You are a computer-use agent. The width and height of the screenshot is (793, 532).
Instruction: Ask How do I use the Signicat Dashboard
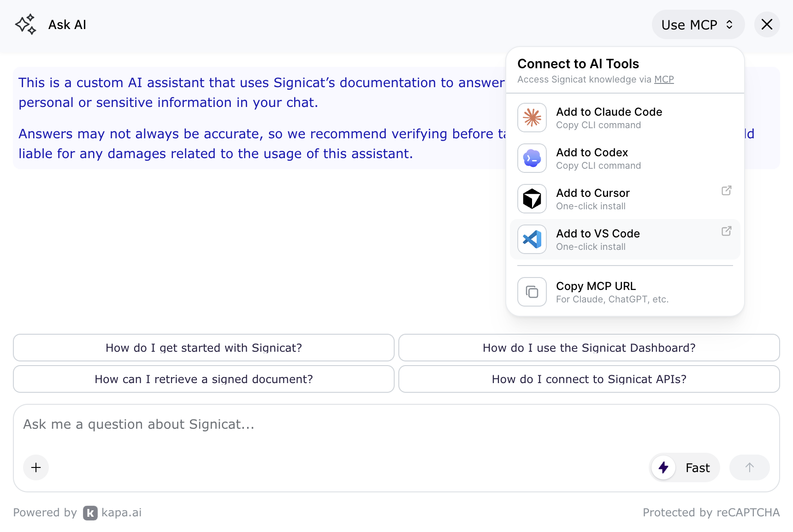tap(589, 348)
